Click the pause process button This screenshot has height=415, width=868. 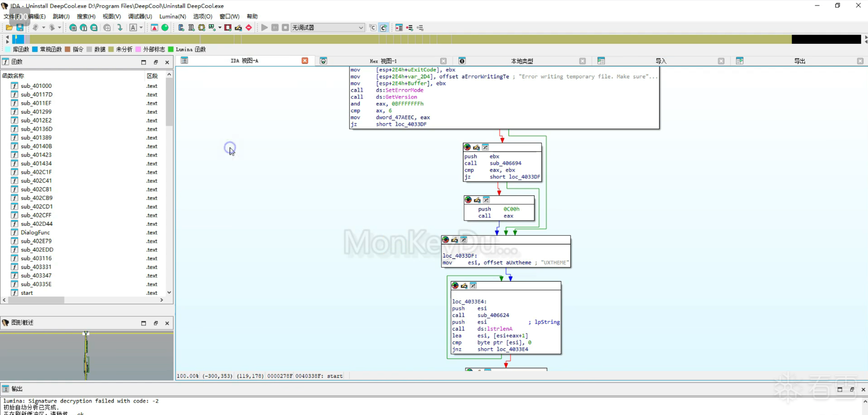tap(275, 28)
